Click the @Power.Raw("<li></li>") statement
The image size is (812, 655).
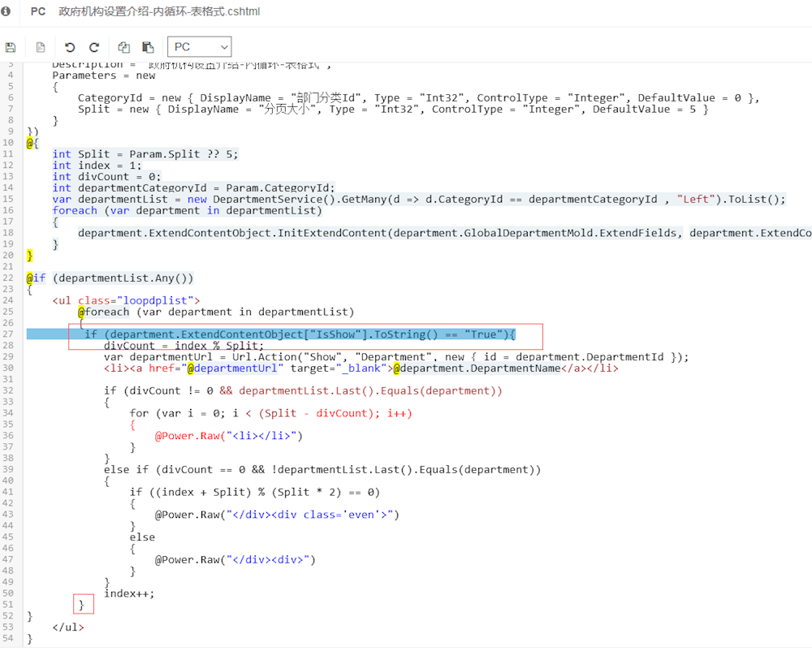pos(229,436)
